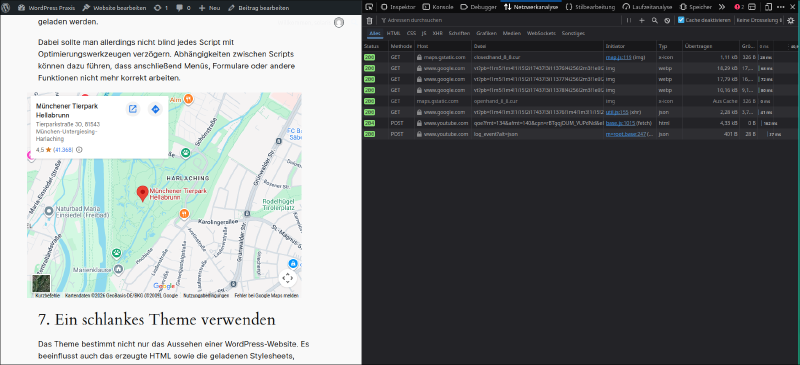Image resolution: width=800 pixels, height=365 pixels.
Task: Click Website bearbeiten in admin bar
Action: [114, 8]
